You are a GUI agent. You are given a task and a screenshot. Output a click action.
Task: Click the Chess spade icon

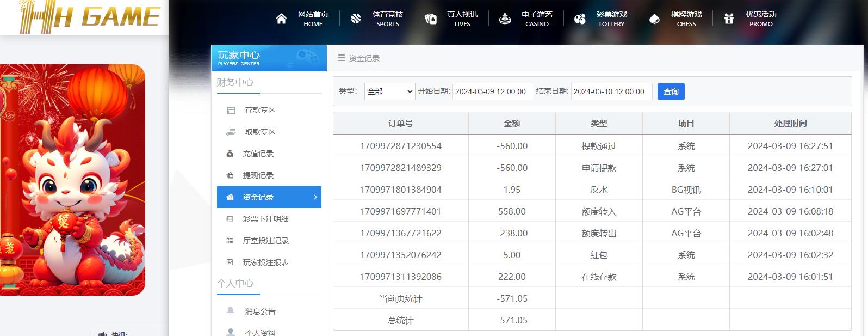tap(654, 19)
